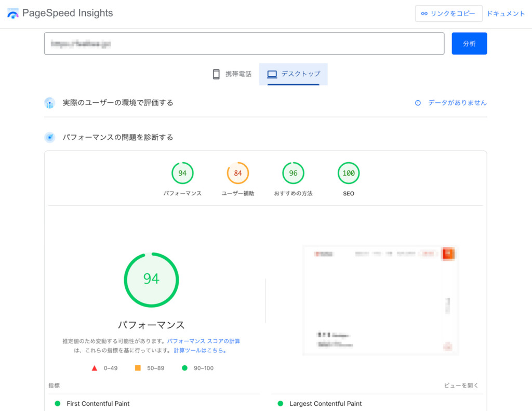
Task: Click the page screenshot thumbnail
Action: pyautogui.click(x=380, y=300)
